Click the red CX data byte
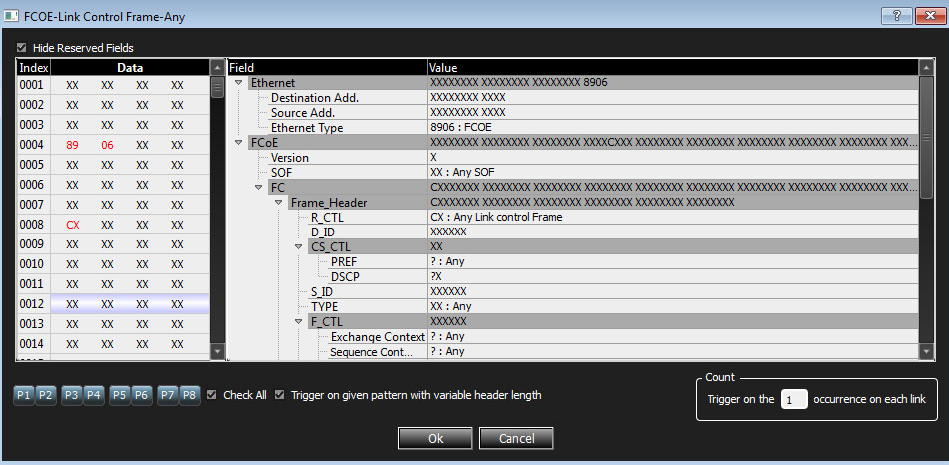The height and width of the screenshot is (465, 949). [72, 225]
